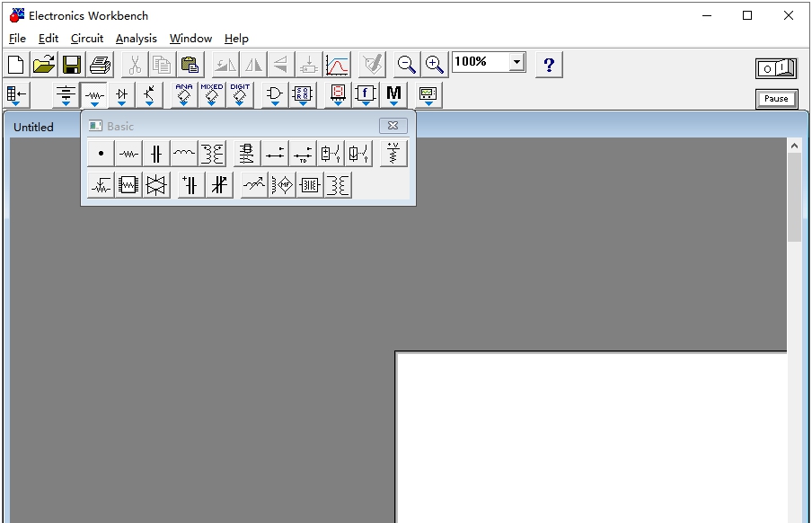The width and height of the screenshot is (812, 523).
Task: Select the connector dot component
Action: [x=101, y=154]
